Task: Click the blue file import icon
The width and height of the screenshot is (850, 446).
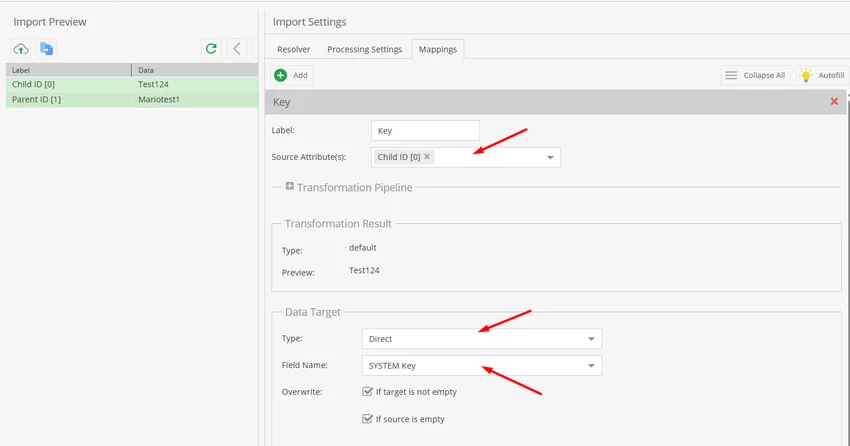Action: pyautogui.click(x=47, y=49)
